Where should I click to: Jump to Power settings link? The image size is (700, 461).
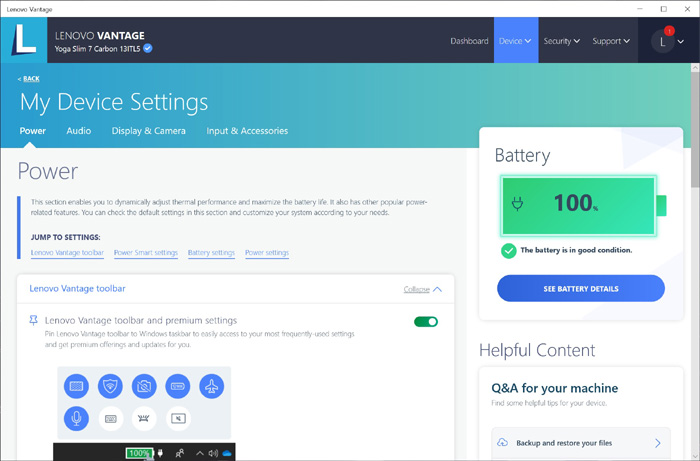click(267, 253)
